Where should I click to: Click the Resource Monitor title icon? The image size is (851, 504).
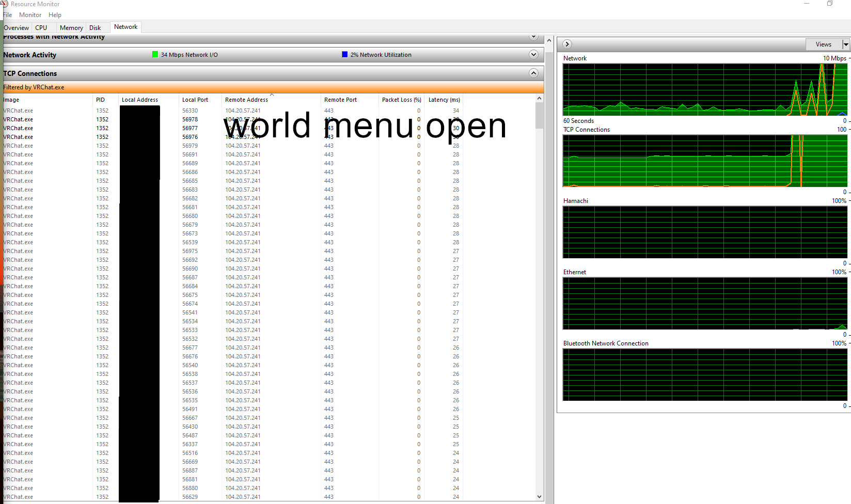click(4, 4)
